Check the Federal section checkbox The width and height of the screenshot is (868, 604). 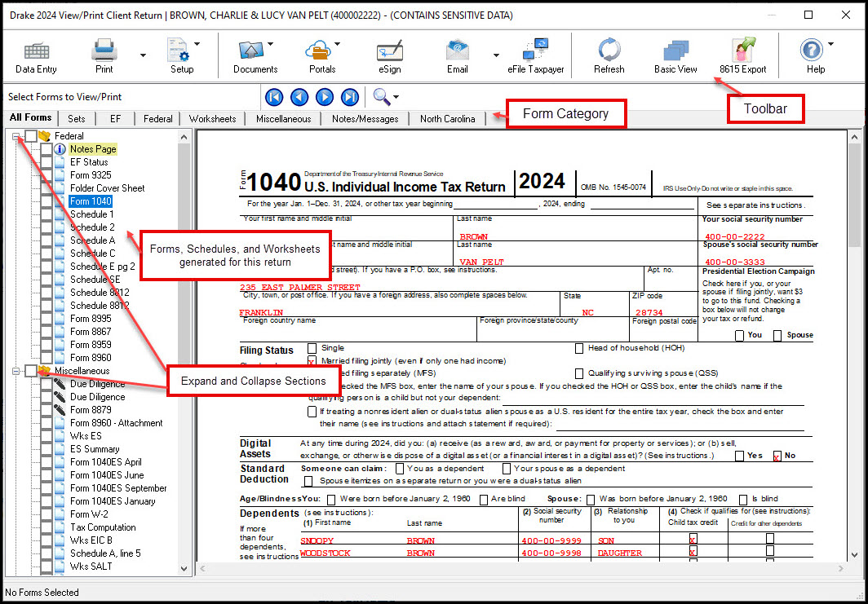tap(32, 136)
